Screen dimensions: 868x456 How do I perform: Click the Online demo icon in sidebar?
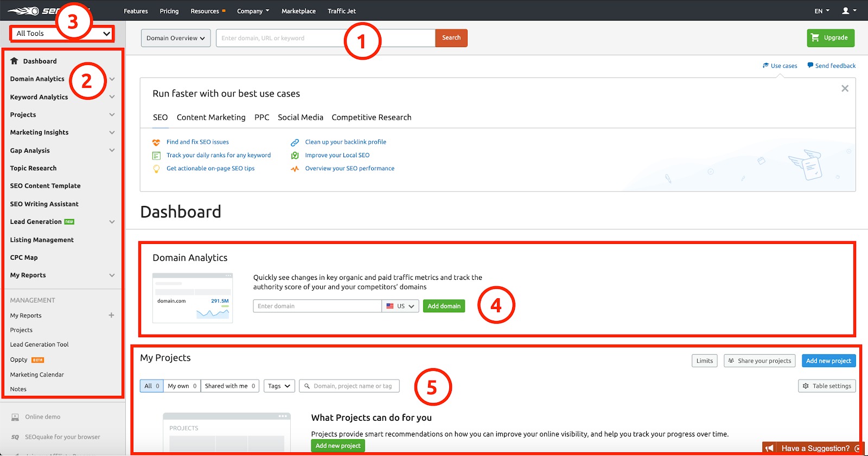tap(15, 417)
